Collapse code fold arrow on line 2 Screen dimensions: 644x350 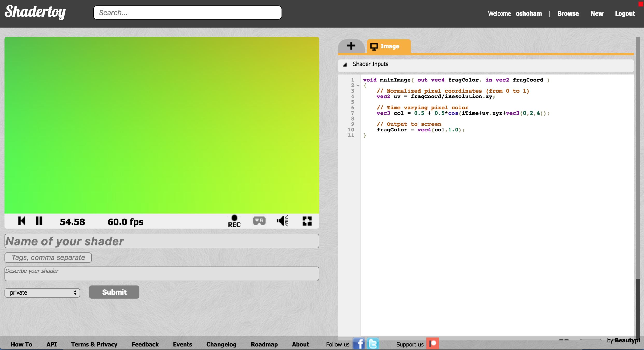point(358,86)
